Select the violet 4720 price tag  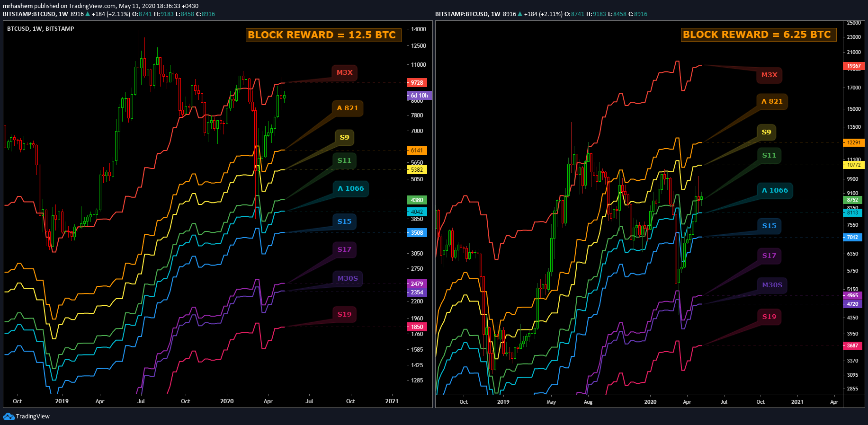point(853,304)
